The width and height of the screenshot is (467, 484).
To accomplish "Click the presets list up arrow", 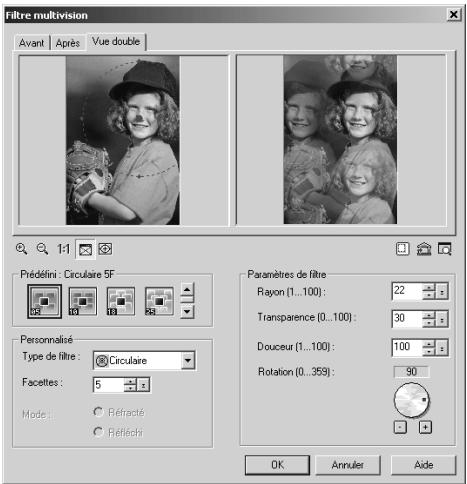I will point(187,289).
